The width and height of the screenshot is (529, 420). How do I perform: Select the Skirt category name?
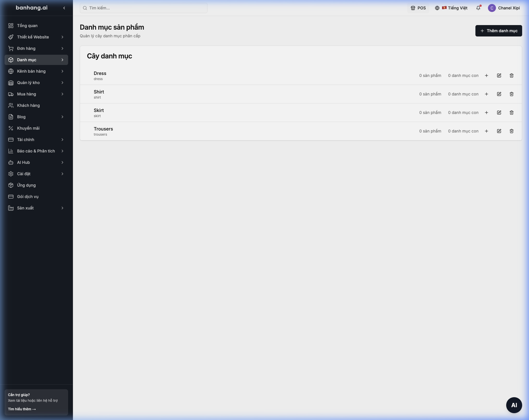click(99, 110)
